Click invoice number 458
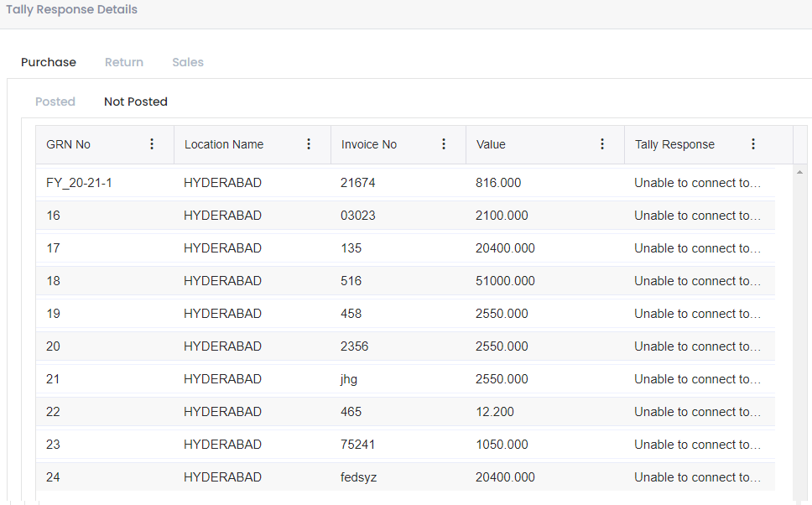The width and height of the screenshot is (812, 505). point(351,314)
